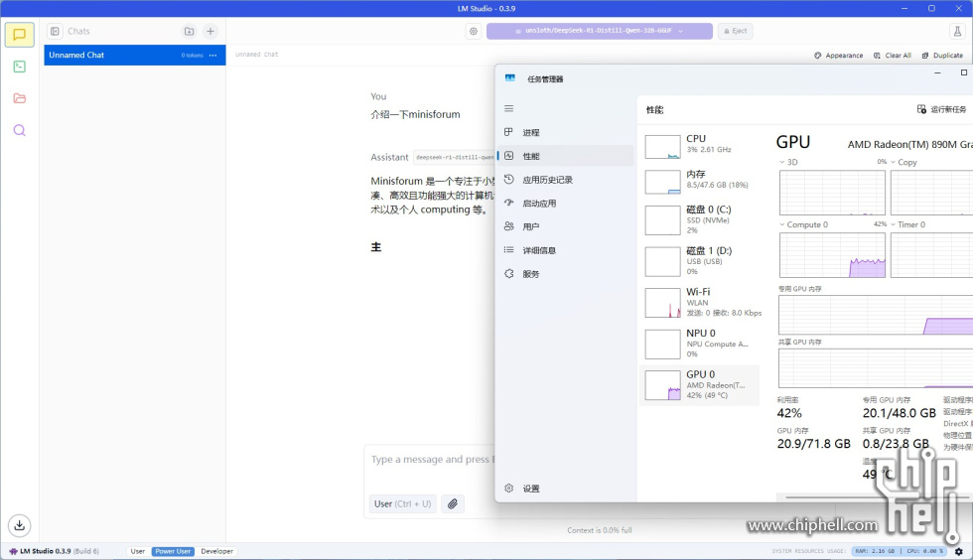Viewport: 973px width, 560px height.
Task: Click the Context is 0.0% full text
Action: [600, 531]
